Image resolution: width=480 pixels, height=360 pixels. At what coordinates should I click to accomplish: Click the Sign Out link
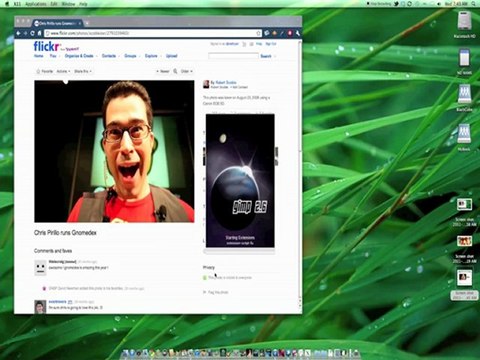tap(271, 44)
